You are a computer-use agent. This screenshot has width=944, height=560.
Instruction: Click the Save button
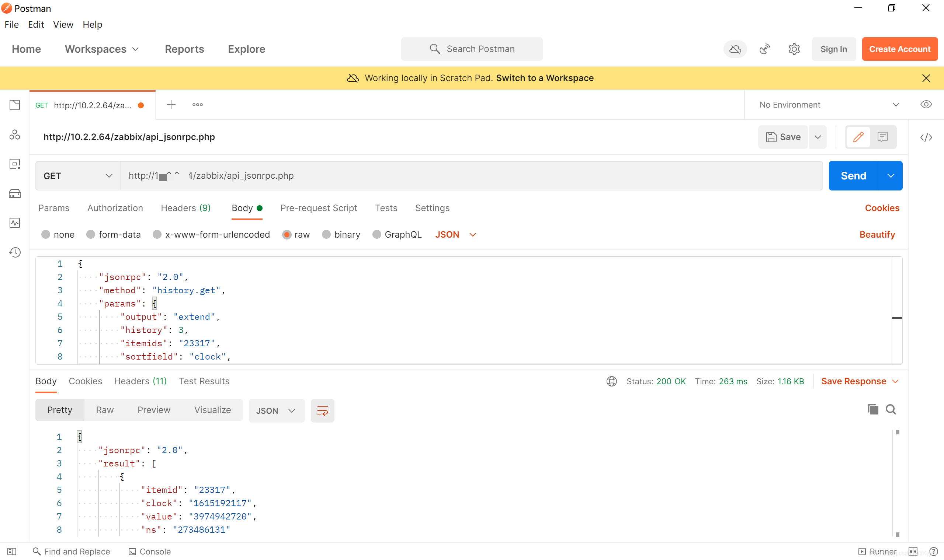click(x=783, y=137)
